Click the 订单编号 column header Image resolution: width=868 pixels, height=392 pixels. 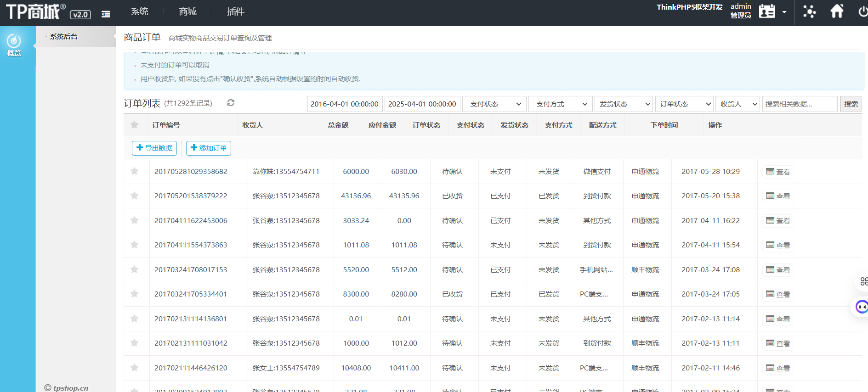tap(166, 125)
